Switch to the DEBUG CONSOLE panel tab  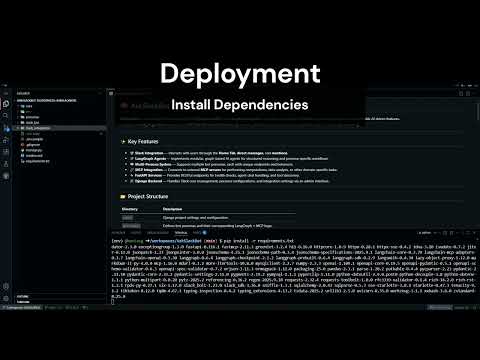(x=158, y=233)
